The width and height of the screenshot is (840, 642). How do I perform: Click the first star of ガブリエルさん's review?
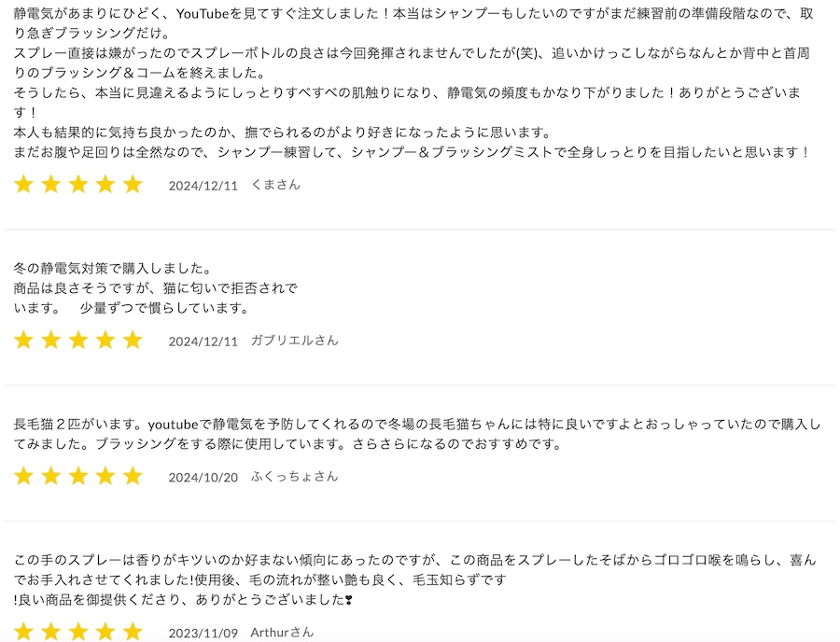[23, 341]
